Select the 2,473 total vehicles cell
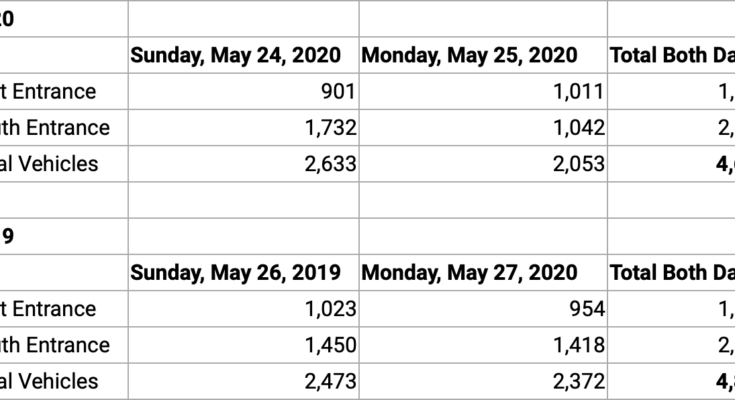 [x=243, y=381]
